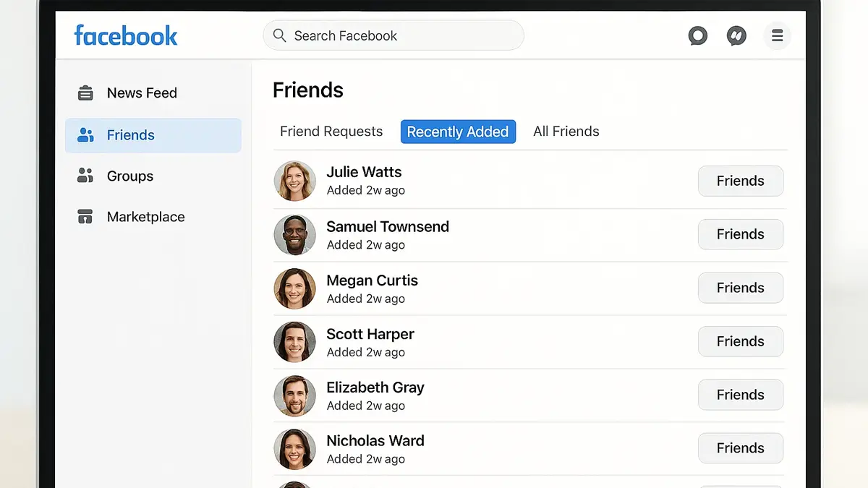Select the Recently Added tab
The image size is (868, 488).
[458, 132]
